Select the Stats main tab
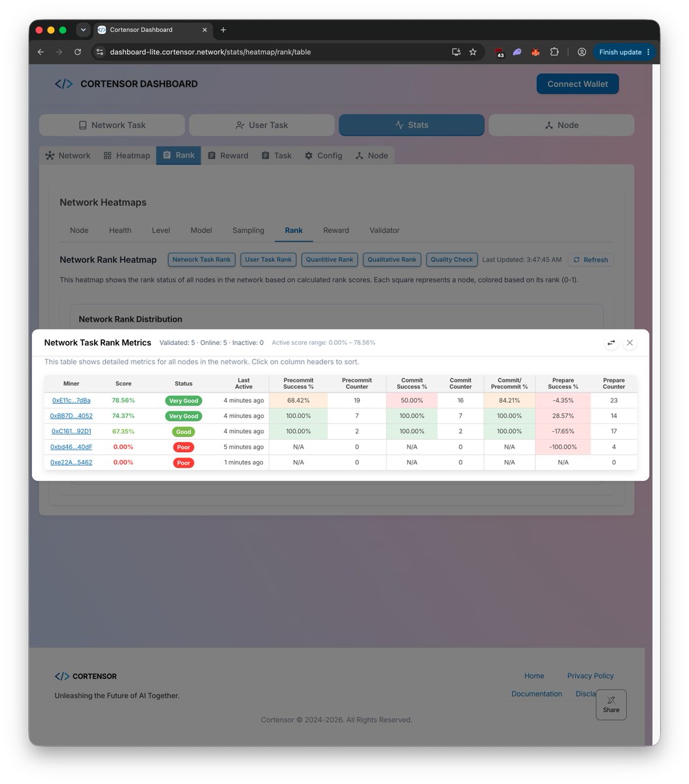Viewport: 689px width, 784px height. (x=412, y=125)
